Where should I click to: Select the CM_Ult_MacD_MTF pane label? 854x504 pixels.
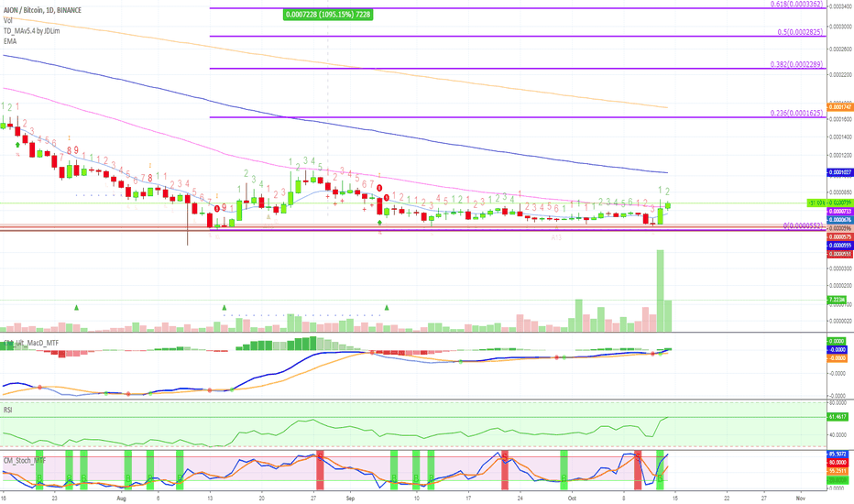(x=30, y=343)
